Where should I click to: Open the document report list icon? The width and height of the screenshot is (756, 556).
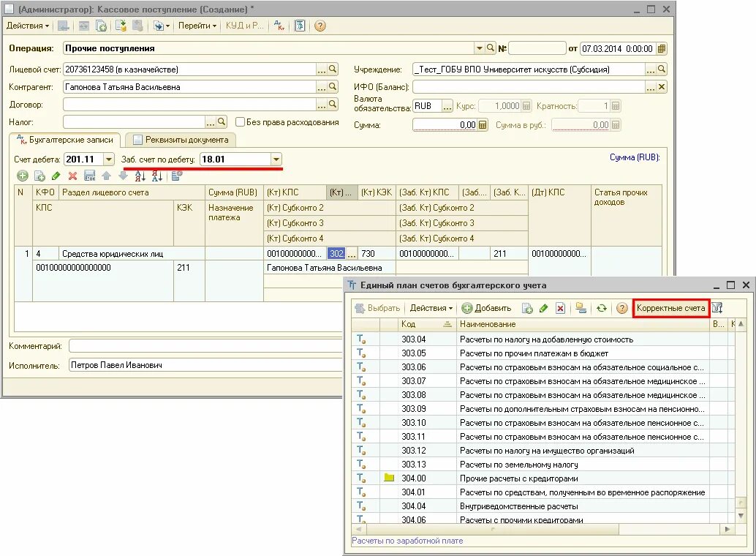[x=300, y=26]
